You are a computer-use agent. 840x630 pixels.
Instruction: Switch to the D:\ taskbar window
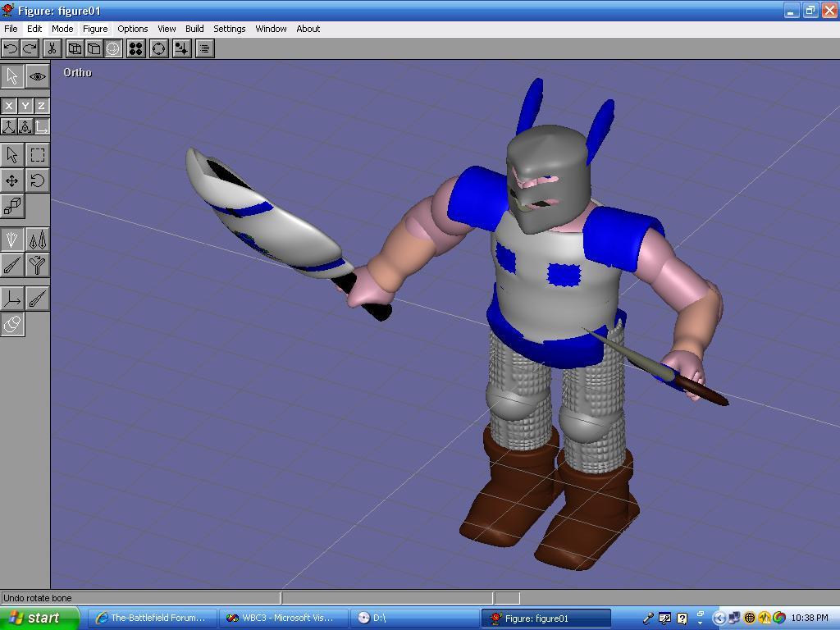coord(414,618)
